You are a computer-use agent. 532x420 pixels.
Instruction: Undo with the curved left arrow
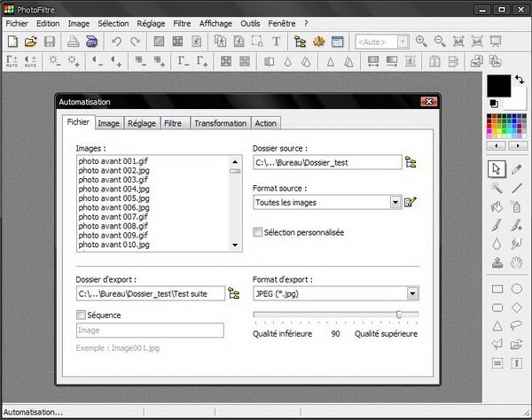(116, 42)
